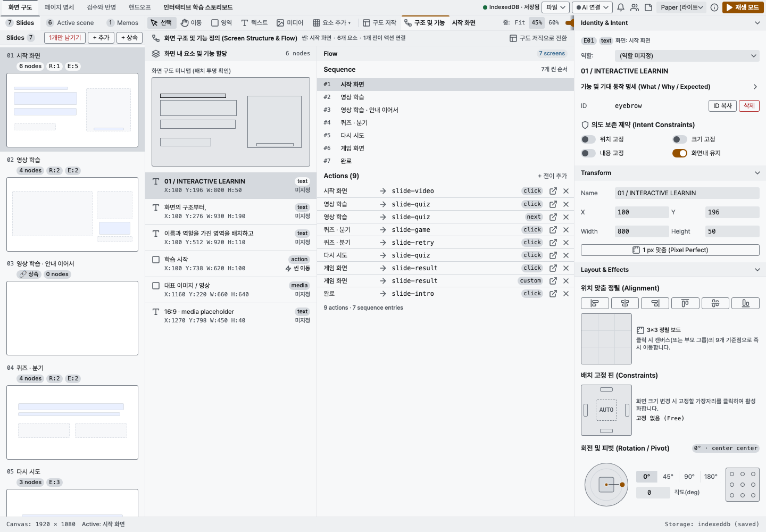Image resolution: width=766 pixels, height=532 pixels.
Task: Open the collaborators people icon
Action: coord(635,7)
